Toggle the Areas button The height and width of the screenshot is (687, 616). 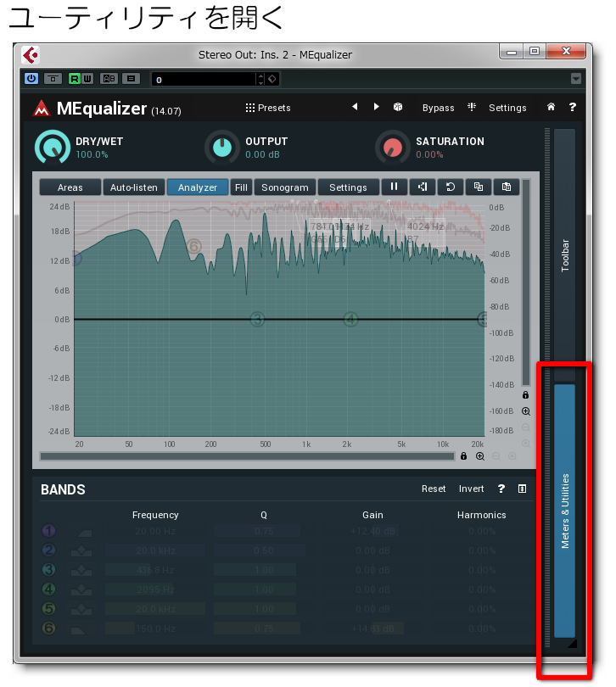(70, 187)
